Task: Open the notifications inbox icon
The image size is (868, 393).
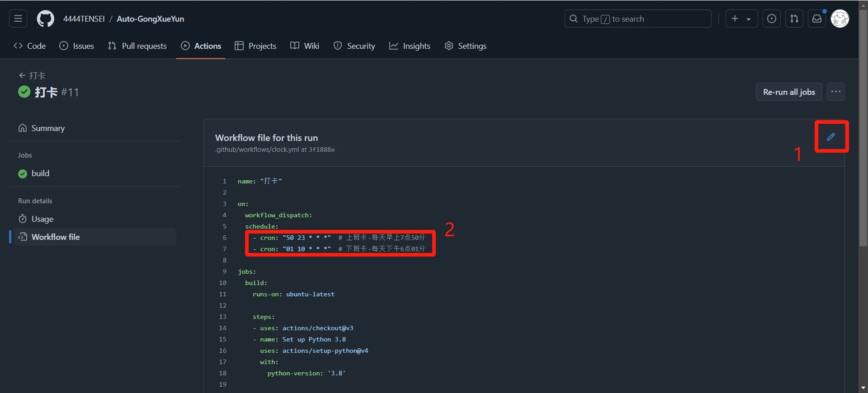Action: pyautogui.click(x=817, y=19)
